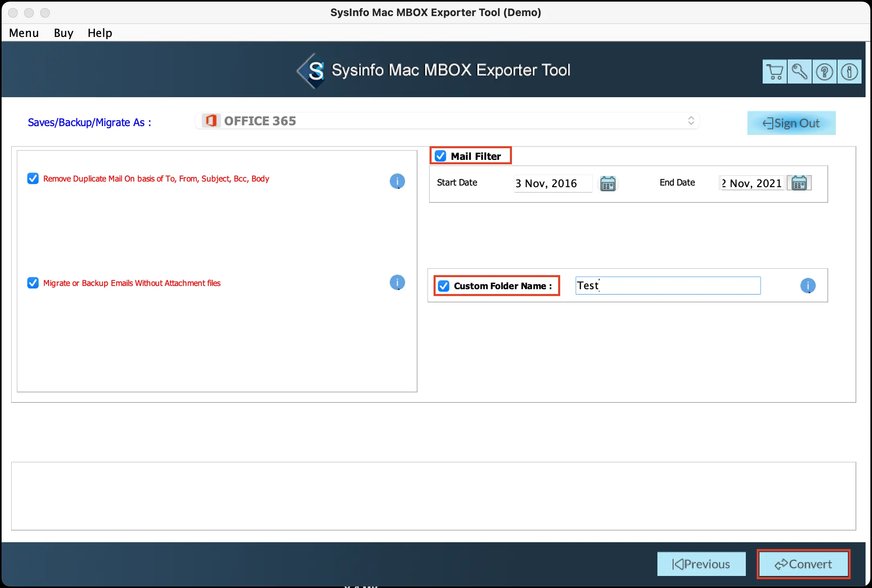This screenshot has width=872, height=588.
Task: Expand the OFFICE 365 format dropdown
Action: (x=447, y=121)
